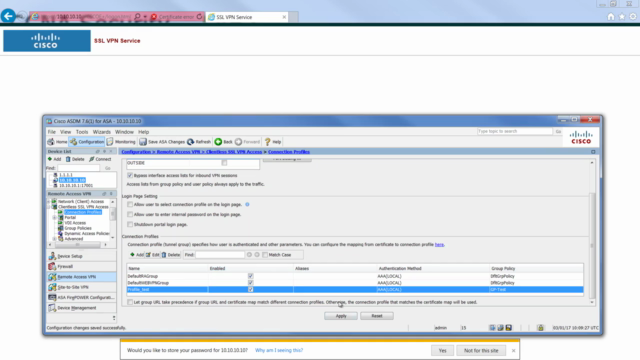Click the green Back arrow icon
The width and height of the screenshot is (640, 360).
coord(218,142)
